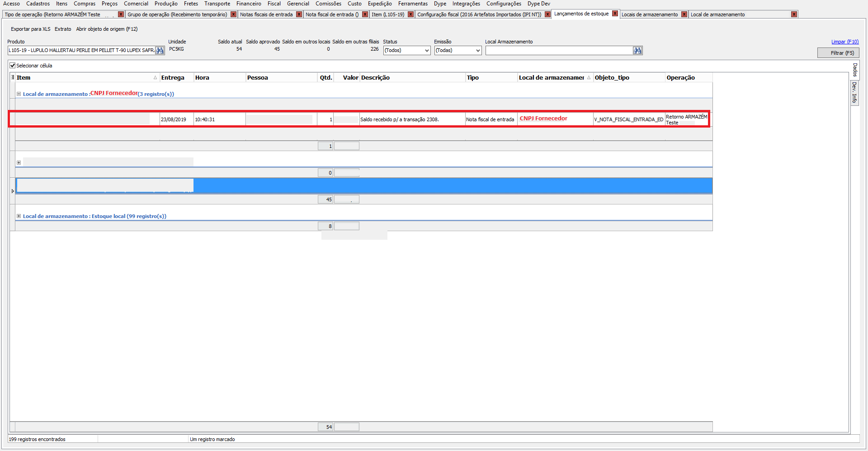868x451 pixels.
Task: Click sort arrow on Item column header
Action: click(x=155, y=78)
